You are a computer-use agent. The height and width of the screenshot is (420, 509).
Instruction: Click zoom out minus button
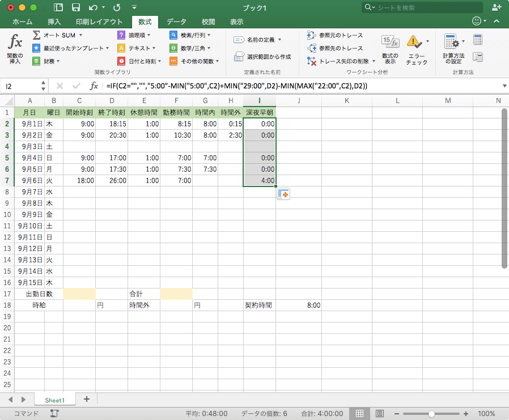click(x=396, y=414)
